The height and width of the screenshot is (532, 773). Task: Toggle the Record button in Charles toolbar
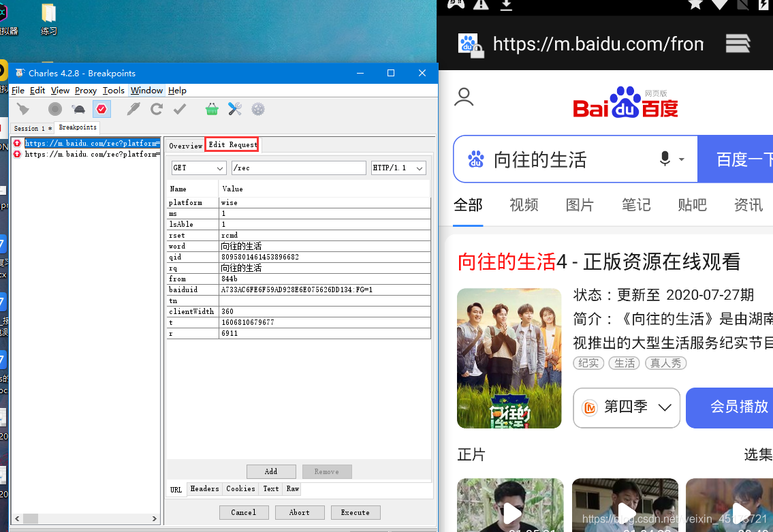click(x=55, y=109)
